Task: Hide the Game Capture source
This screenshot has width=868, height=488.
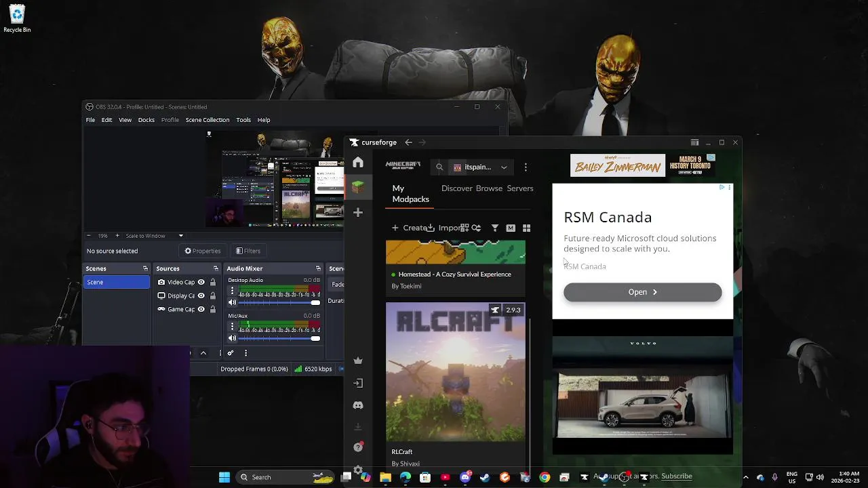Action: coord(201,309)
